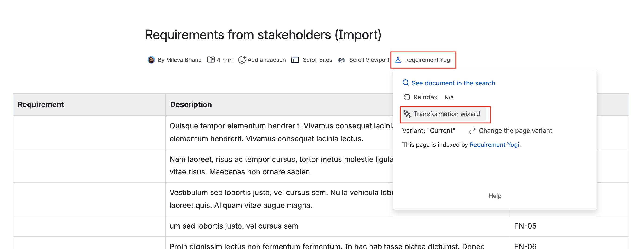Screen dimensions: 644x249
Task: Click the add reaction emoji icon
Action: point(242,60)
